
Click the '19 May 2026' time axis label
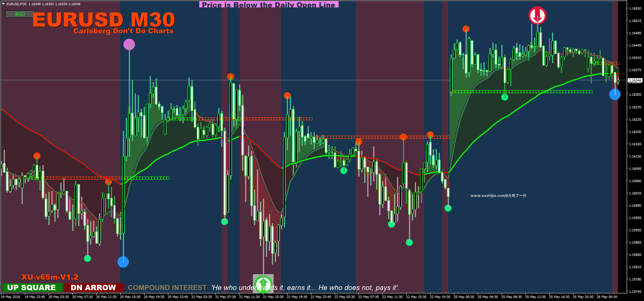[10, 297]
